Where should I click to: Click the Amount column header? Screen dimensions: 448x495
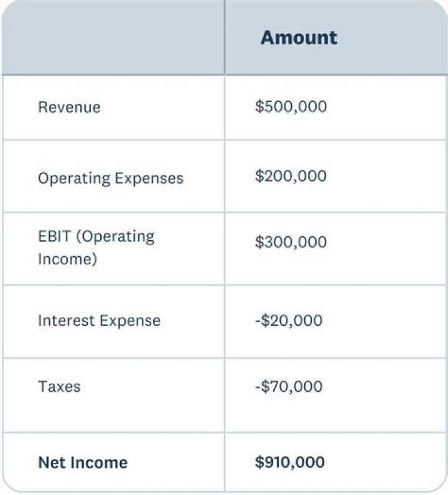tap(299, 37)
